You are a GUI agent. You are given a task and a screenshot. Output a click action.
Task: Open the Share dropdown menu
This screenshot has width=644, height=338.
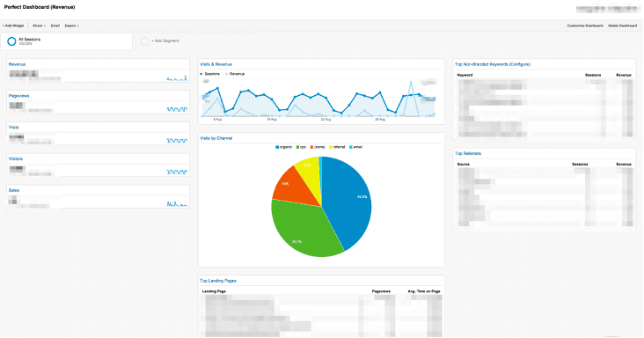[39, 26]
